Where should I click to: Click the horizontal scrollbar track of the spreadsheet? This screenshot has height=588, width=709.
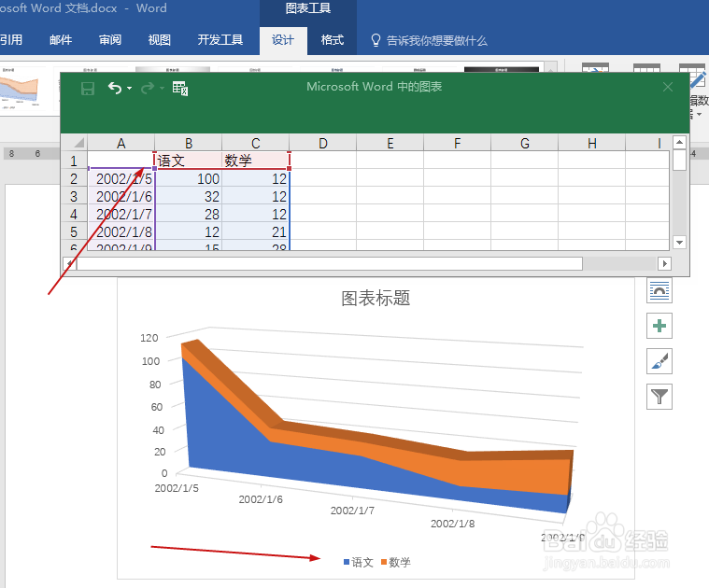click(619, 263)
